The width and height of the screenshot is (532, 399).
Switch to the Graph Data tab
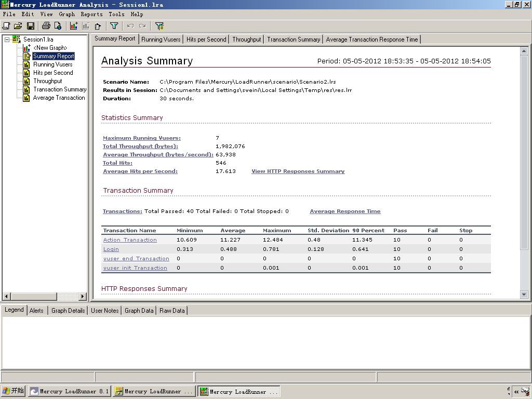(x=139, y=311)
